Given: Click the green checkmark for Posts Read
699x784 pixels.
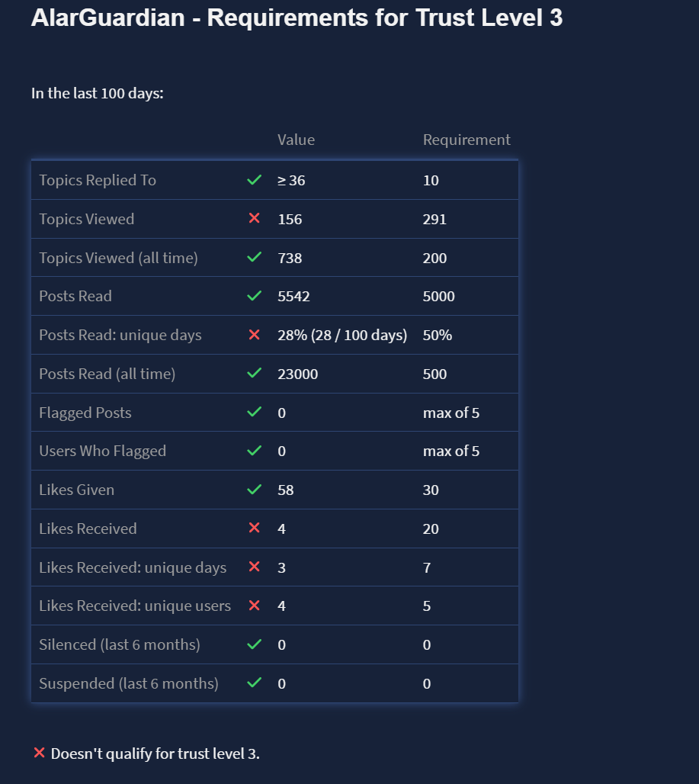Looking at the screenshot, I should [x=255, y=296].
